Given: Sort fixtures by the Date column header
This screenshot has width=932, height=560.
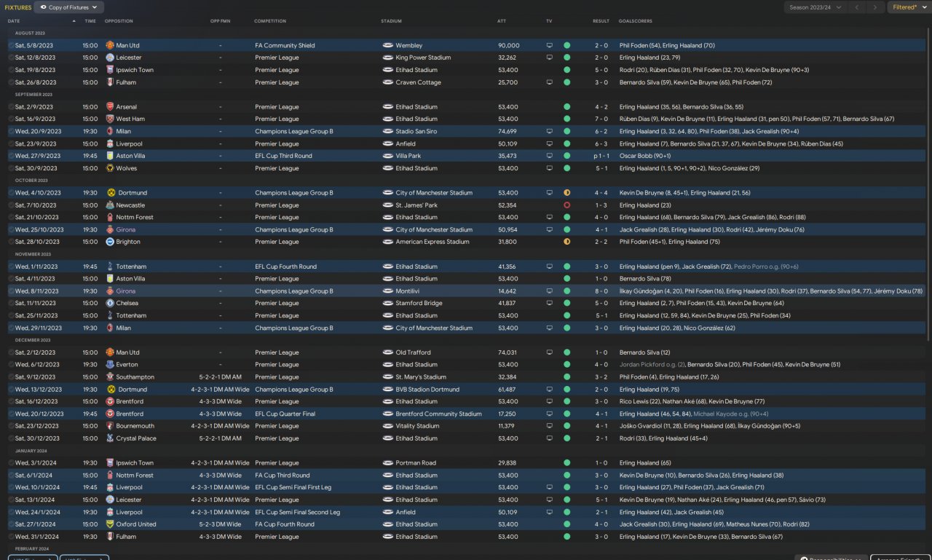Looking at the screenshot, I should click(14, 21).
